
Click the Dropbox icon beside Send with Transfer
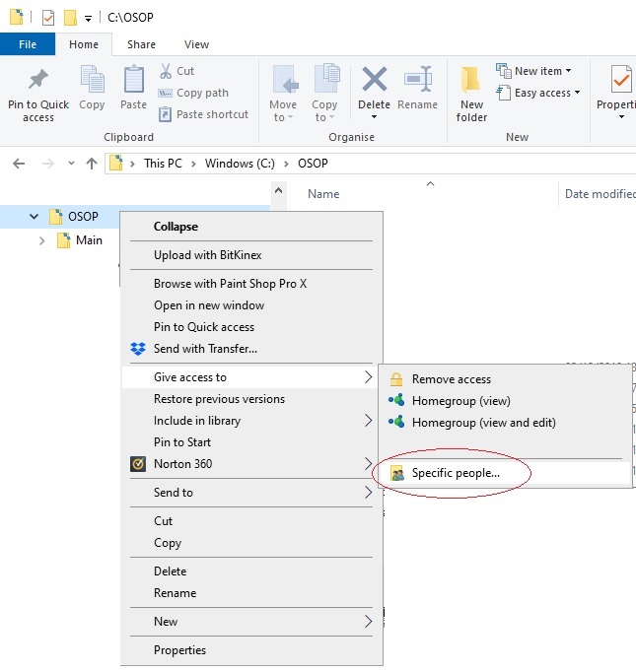[138, 349]
